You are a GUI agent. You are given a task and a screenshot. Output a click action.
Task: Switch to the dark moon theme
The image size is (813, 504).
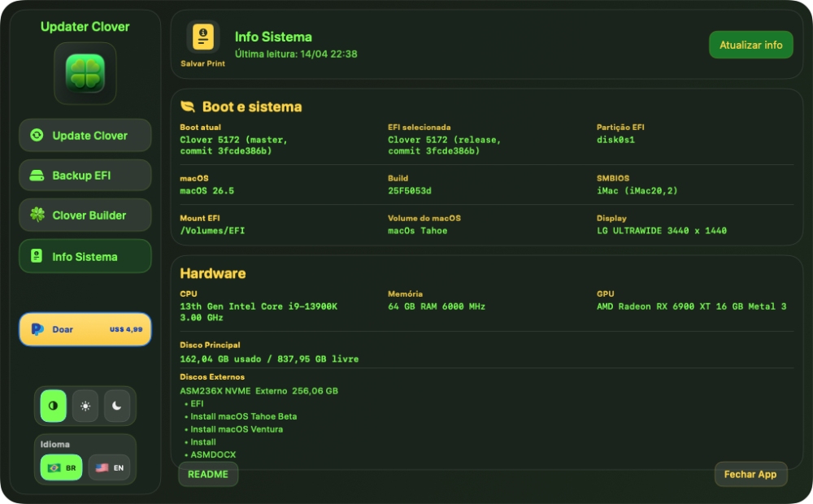pyautogui.click(x=117, y=406)
